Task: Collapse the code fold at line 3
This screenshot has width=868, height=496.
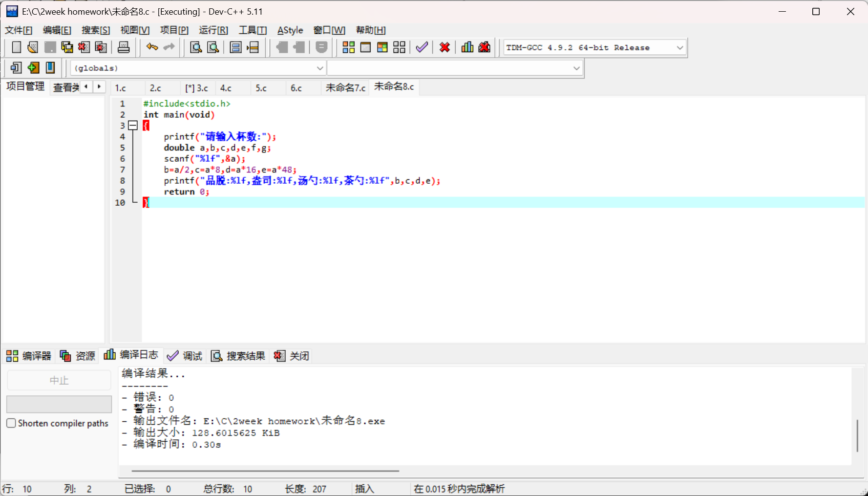Action: pos(132,126)
